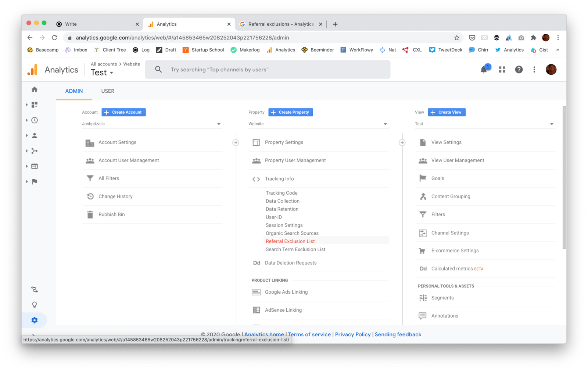Click the Create Property button

tap(291, 112)
